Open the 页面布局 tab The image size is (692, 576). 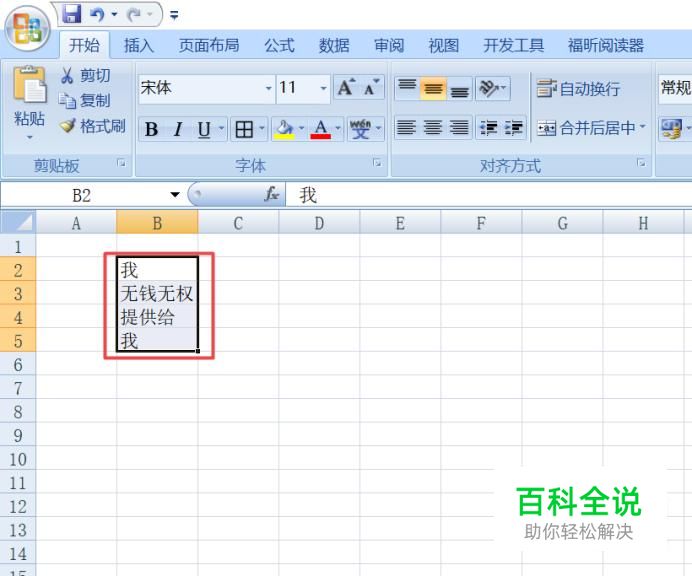pos(209,45)
